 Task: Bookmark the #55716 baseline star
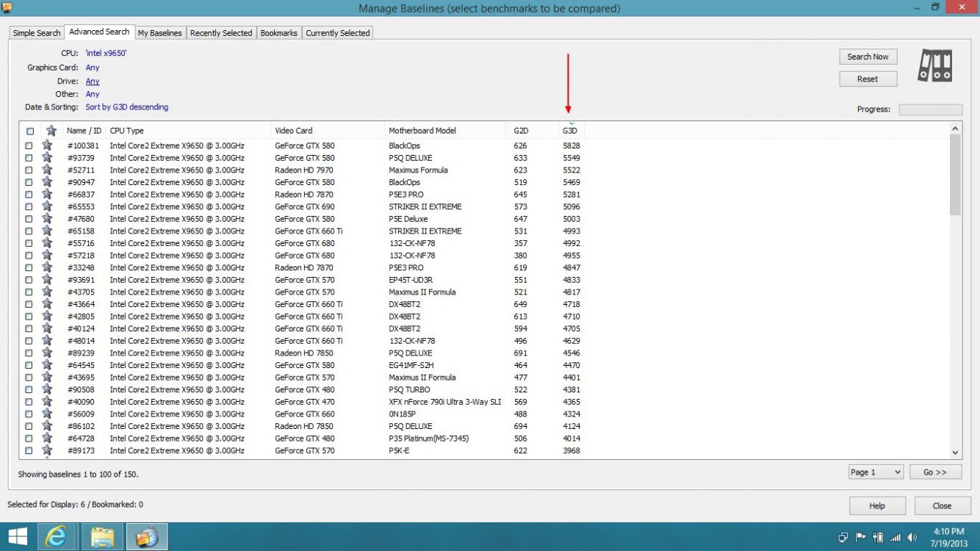48,243
